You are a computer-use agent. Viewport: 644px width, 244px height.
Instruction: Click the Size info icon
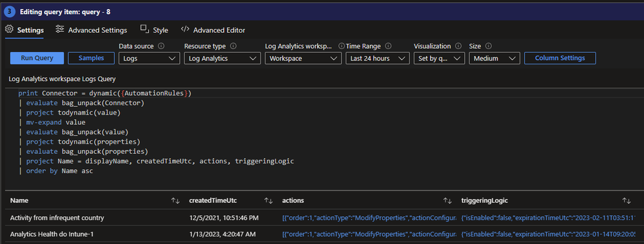(489, 46)
